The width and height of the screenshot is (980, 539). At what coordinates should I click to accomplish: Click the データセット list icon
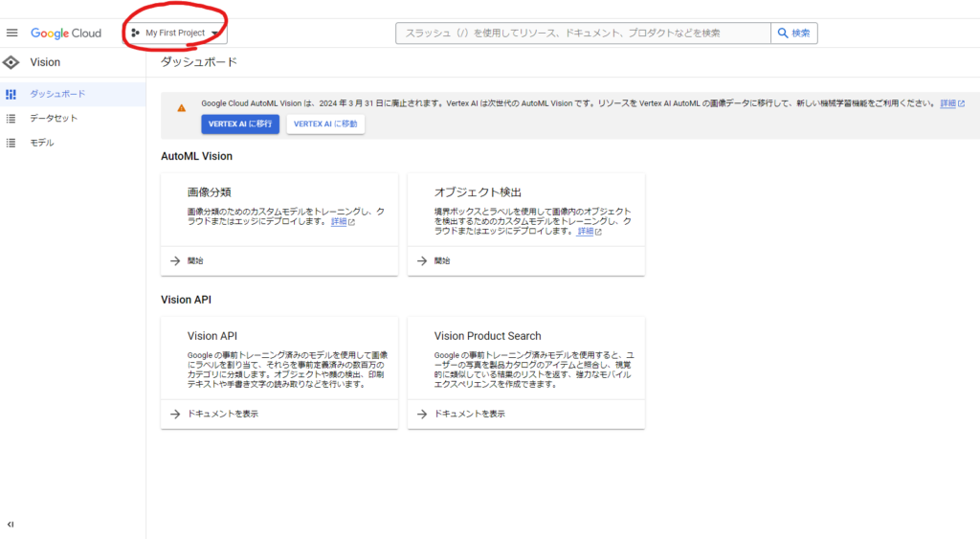(11, 118)
